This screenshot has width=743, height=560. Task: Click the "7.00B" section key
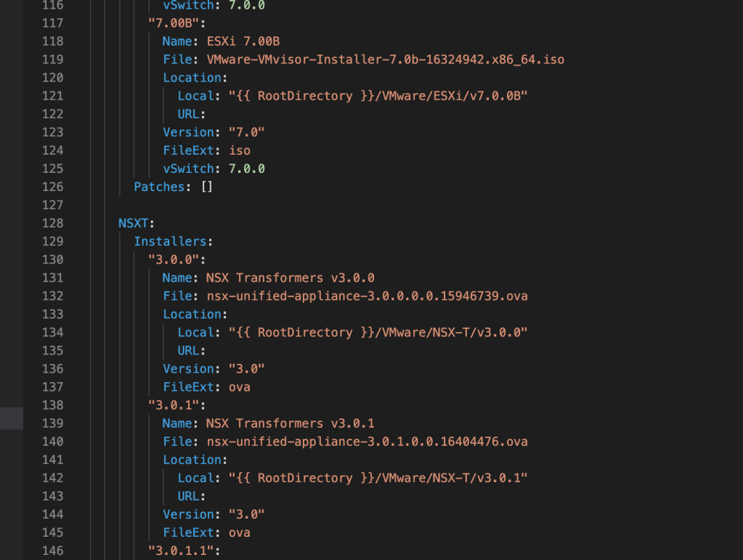click(176, 23)
